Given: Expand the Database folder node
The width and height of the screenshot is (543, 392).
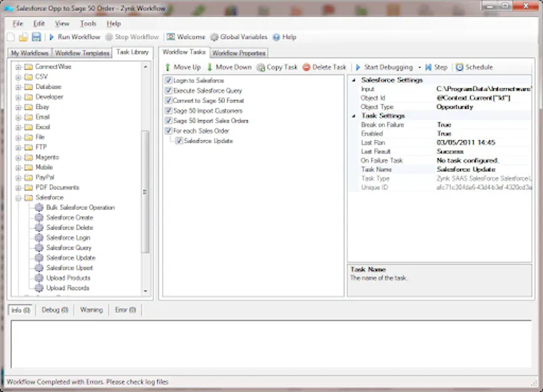Looking at the screenshot, I should point(18,87).
